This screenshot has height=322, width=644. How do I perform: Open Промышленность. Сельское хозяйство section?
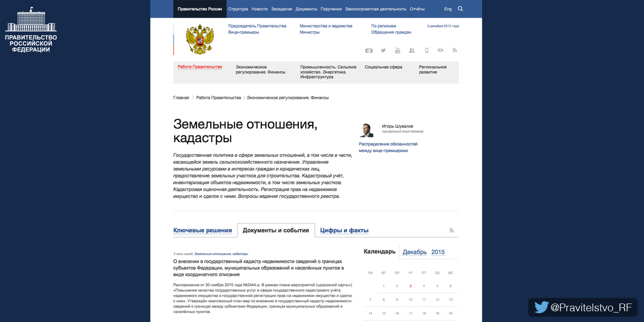pyautogui.click(x=327, y=72)
